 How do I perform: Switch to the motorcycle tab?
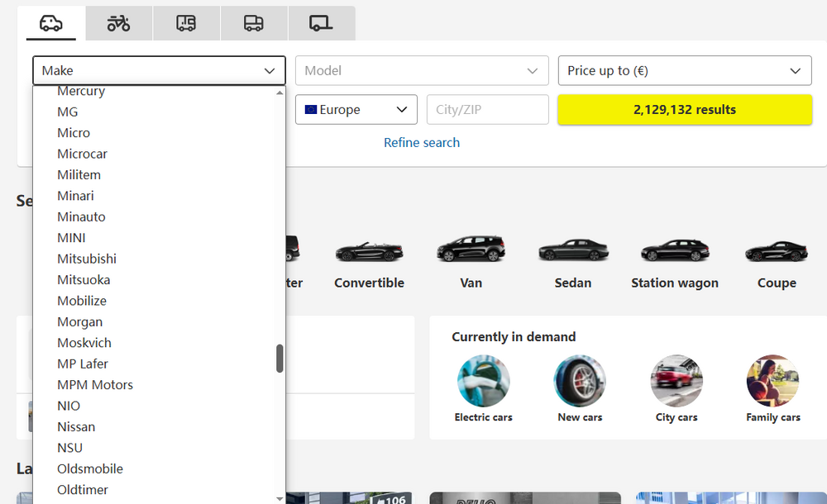(118, 23)
